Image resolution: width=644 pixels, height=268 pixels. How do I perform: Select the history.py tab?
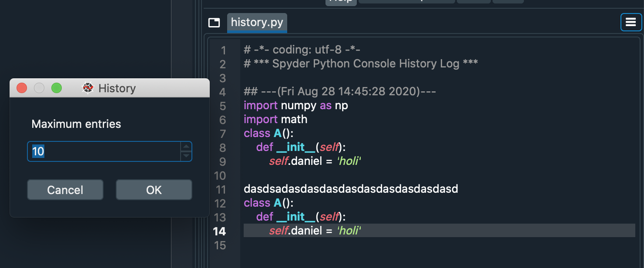click(257, 22)
